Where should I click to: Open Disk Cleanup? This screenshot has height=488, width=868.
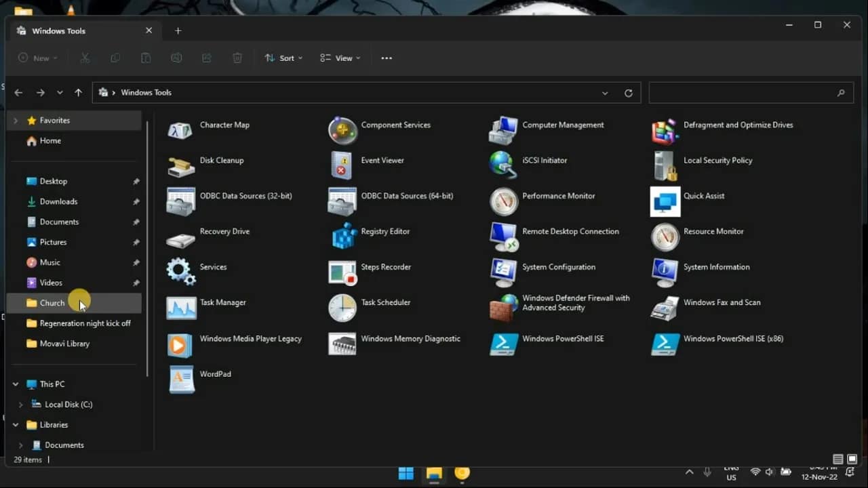point(222,160)
